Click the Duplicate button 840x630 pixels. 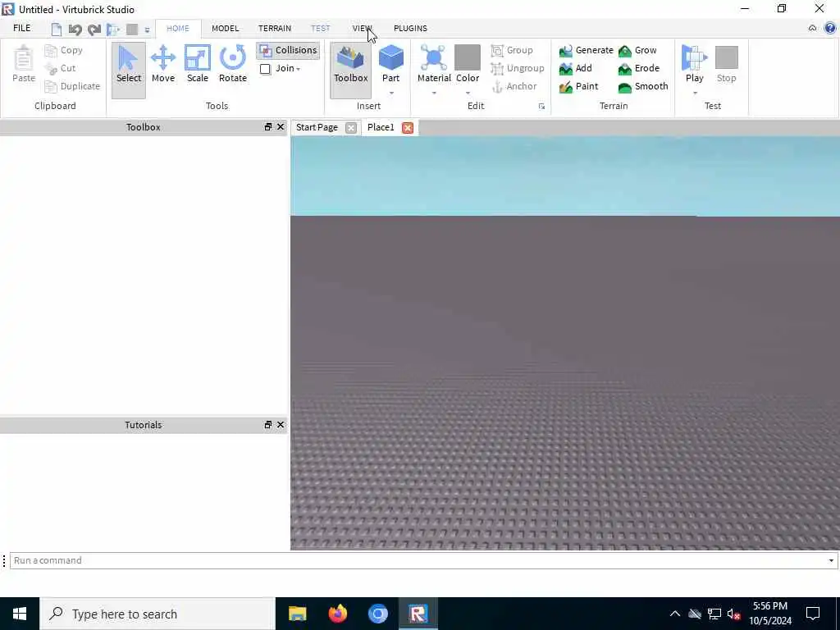[72, 86]
